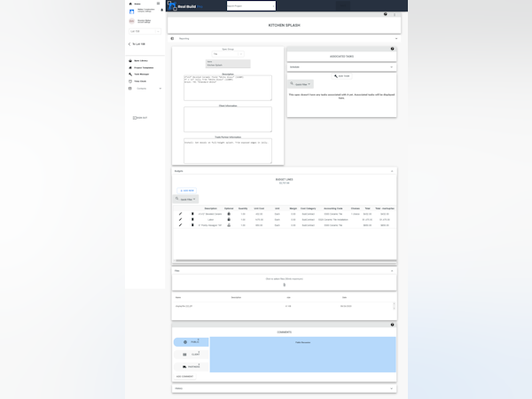
Task: Collapse the Budgets section
Action: [392, 171]
